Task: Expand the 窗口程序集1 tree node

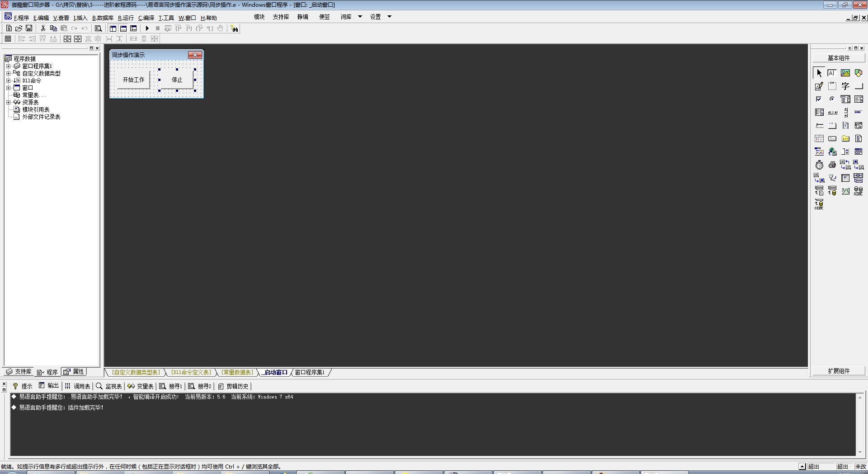Action: click(x=8, y=66)
